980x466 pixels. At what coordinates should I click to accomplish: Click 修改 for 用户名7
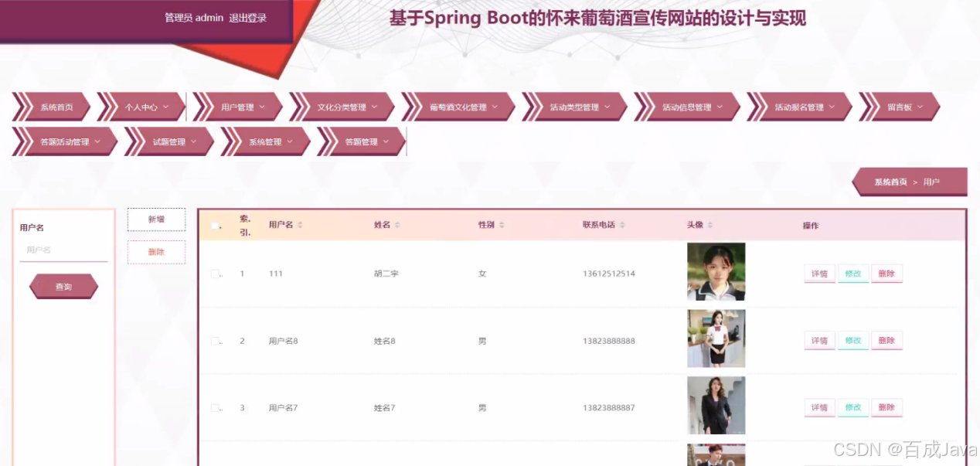coord(852,407)
